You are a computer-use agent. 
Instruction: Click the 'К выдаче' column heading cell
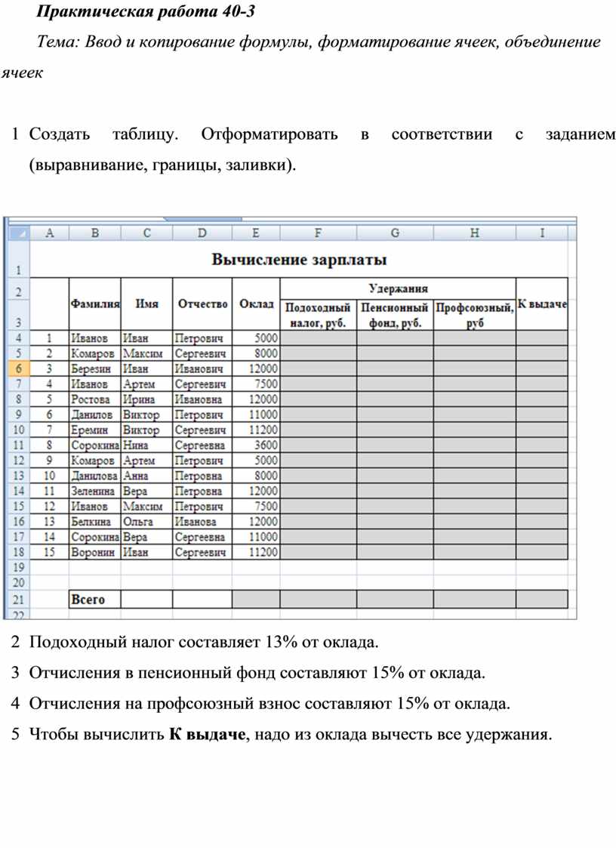[541, 304]
